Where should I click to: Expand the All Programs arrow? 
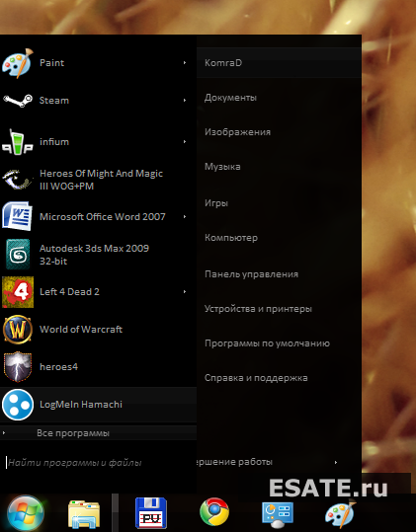(x=4, y=433)
